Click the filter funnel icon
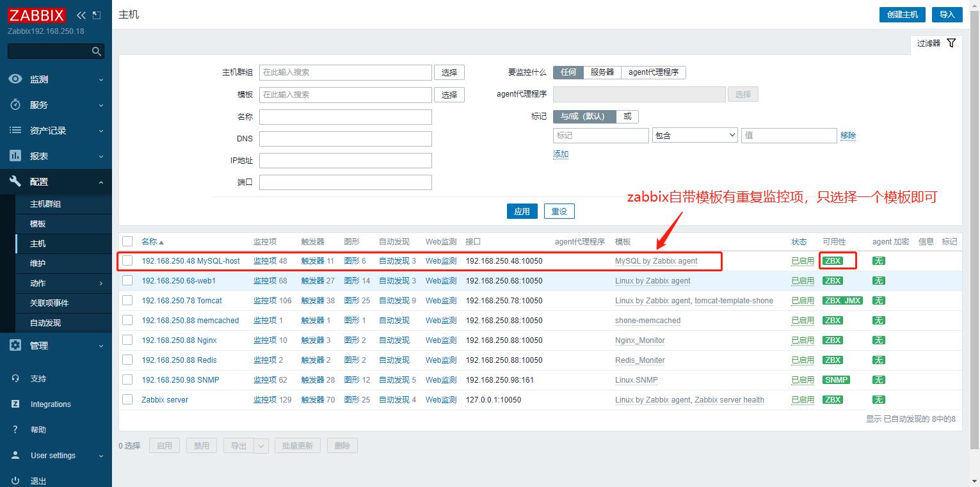980x487 pixels. [951, 43]
